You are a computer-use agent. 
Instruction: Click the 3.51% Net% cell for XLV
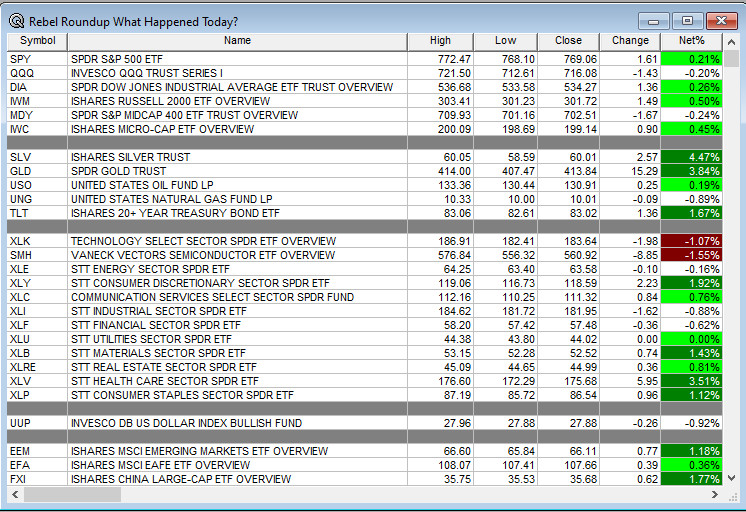692,381
